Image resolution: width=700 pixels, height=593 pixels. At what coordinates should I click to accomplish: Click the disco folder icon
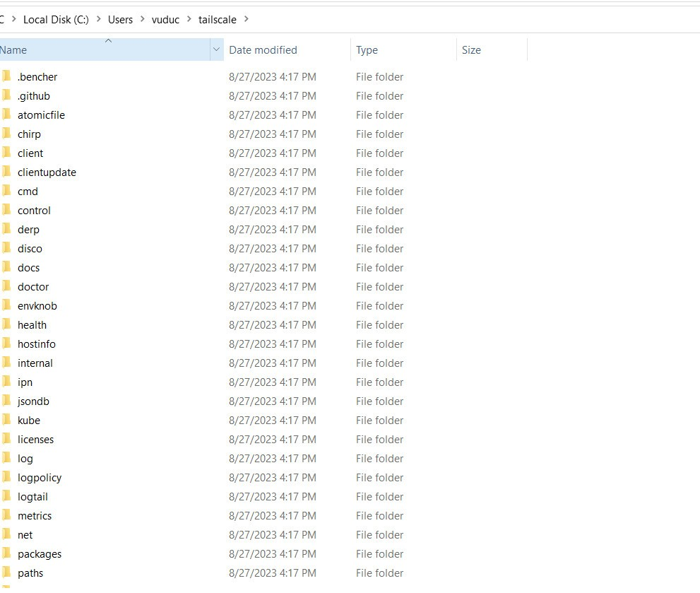(x=6, y=248)
